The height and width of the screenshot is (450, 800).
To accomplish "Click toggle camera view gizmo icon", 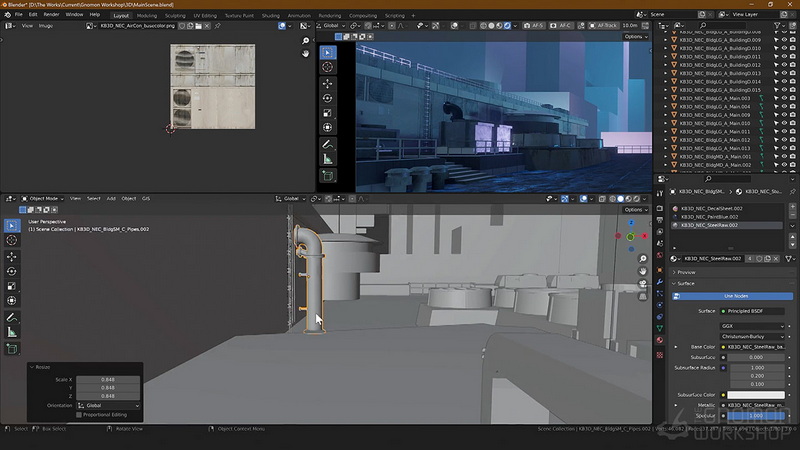I will click(x=643, y=284).
